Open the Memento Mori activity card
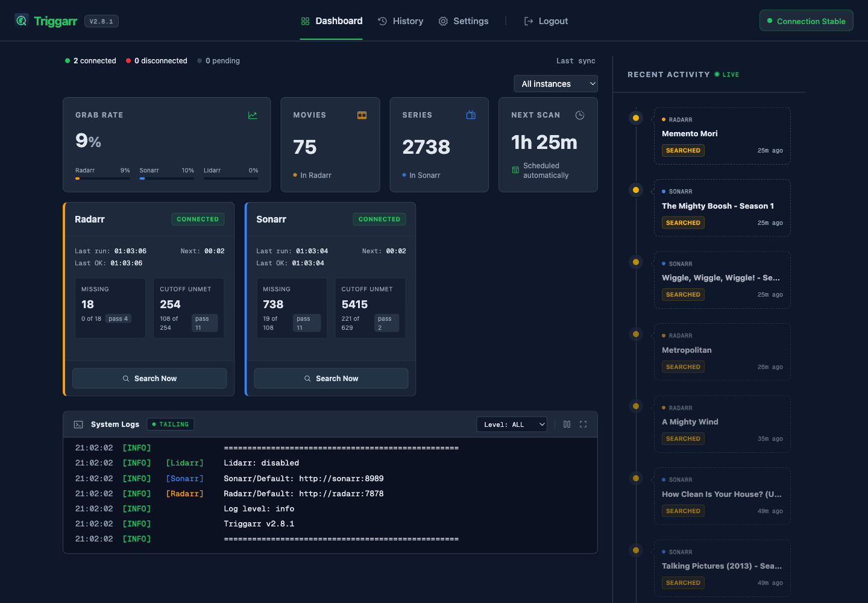 tap(722, 136)
